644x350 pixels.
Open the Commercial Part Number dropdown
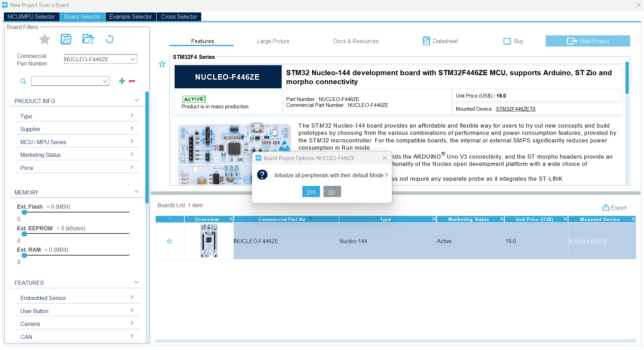click(x=133, y=59)
